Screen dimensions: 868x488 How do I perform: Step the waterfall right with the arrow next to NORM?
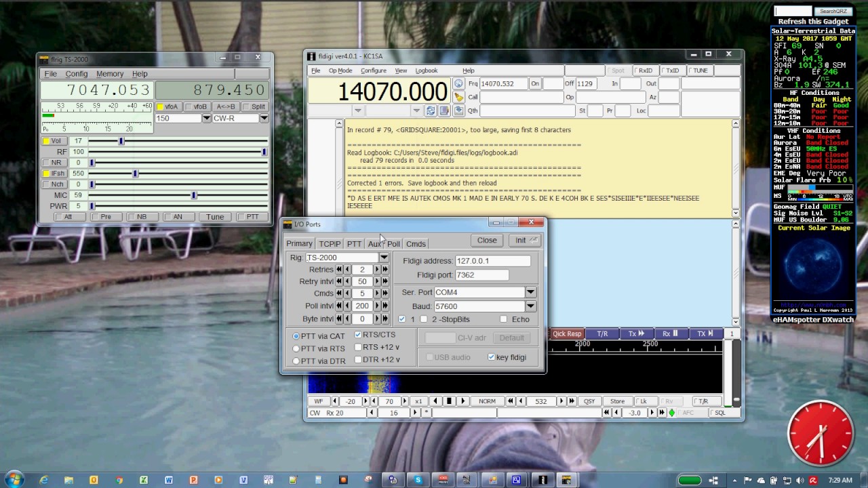point(463,401)
